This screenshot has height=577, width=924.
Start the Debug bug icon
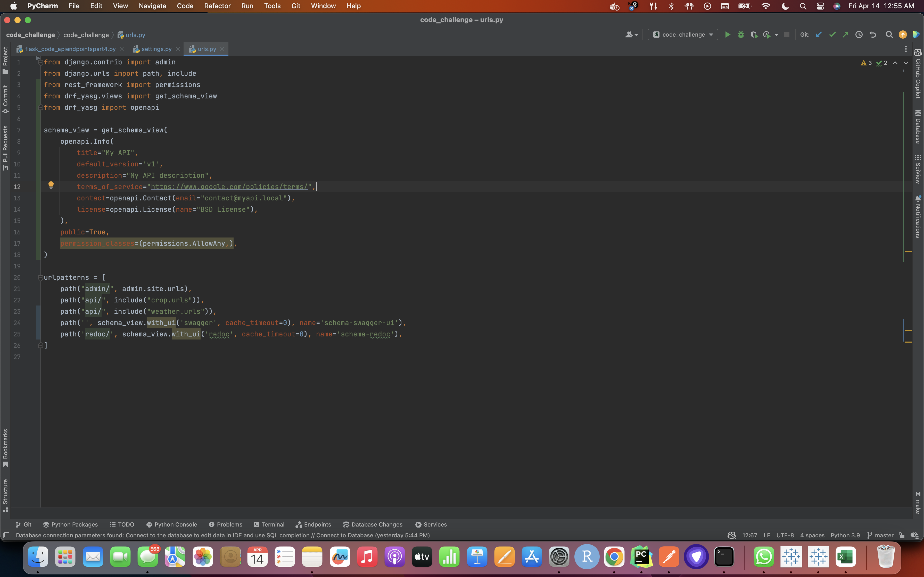tap(741, 35)
